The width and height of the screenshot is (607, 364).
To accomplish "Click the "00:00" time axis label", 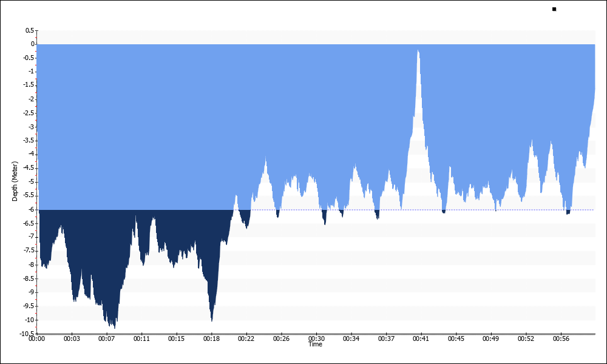I will click(37, 339).
